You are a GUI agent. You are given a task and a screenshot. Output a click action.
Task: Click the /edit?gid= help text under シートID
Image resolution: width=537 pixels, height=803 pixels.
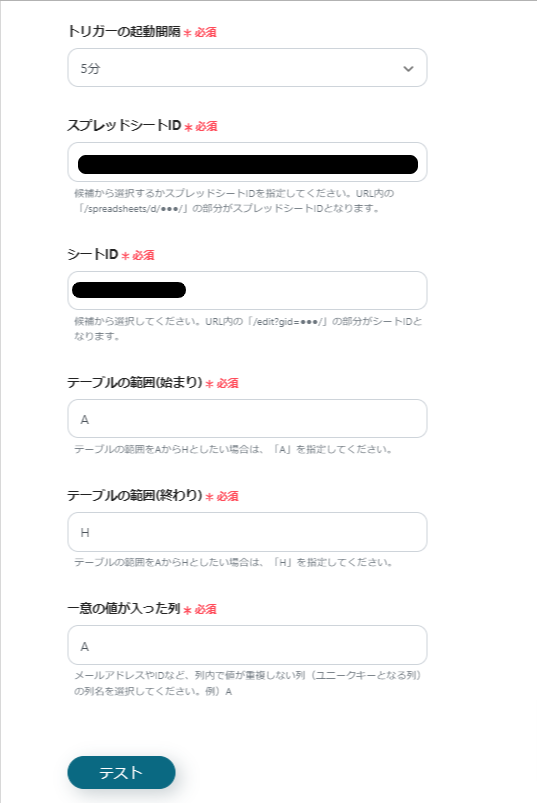pyautogui.click(x=248, y=329)
